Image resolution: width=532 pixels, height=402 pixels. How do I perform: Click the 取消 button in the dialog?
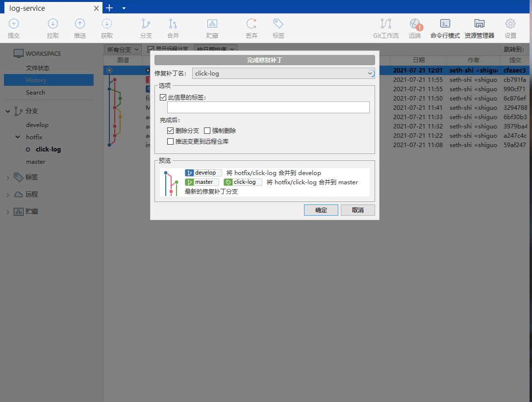(357, 210)
